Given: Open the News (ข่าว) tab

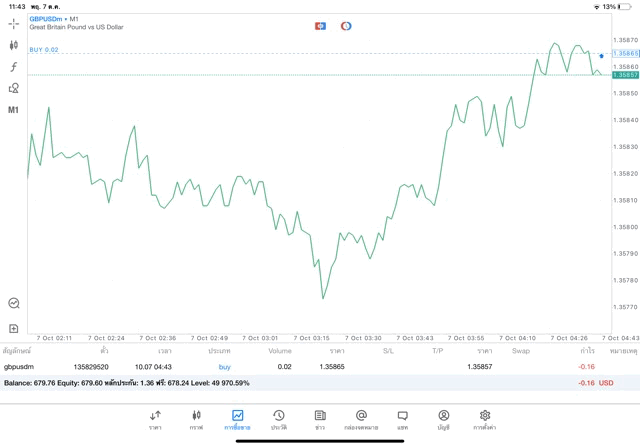Looking at the screenshot, I should click(x=320, y=418).
